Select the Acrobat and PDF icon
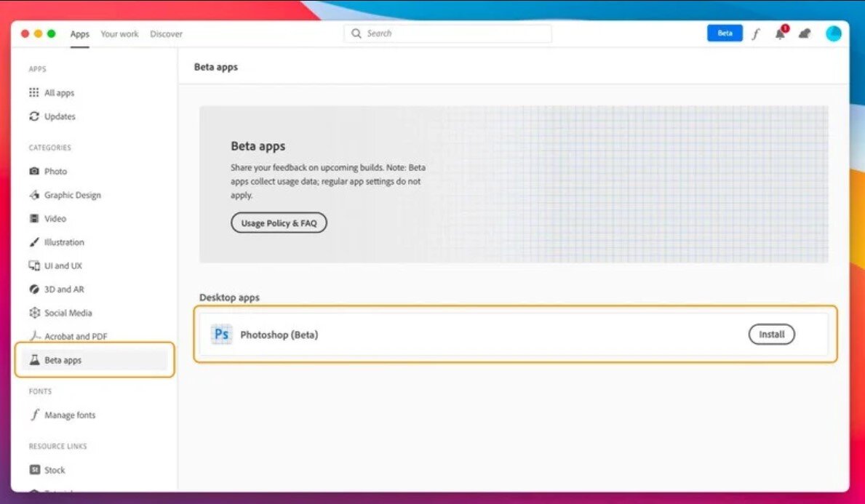 (x=35, y=336)
